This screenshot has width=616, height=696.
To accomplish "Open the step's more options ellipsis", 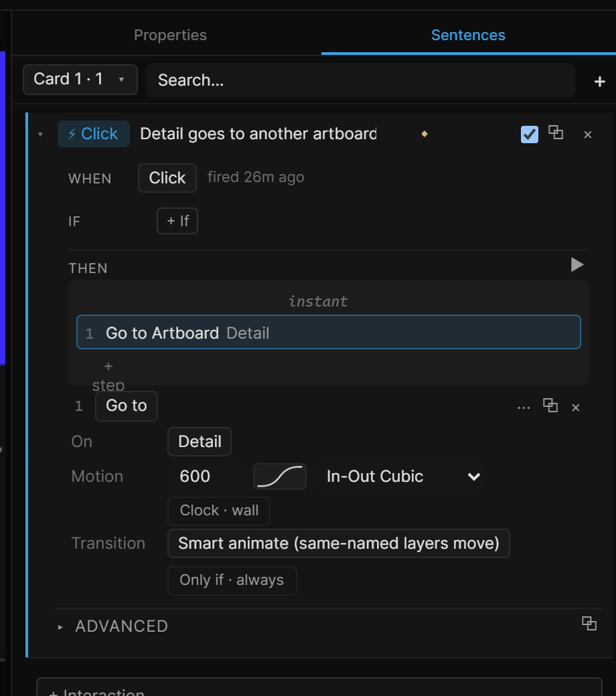I will coord(524,408).
